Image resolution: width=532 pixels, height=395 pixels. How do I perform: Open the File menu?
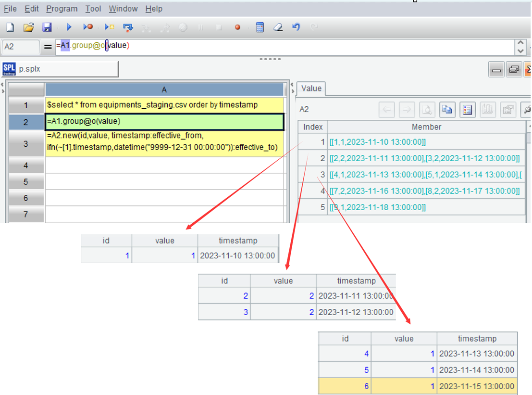coord(10,9)
